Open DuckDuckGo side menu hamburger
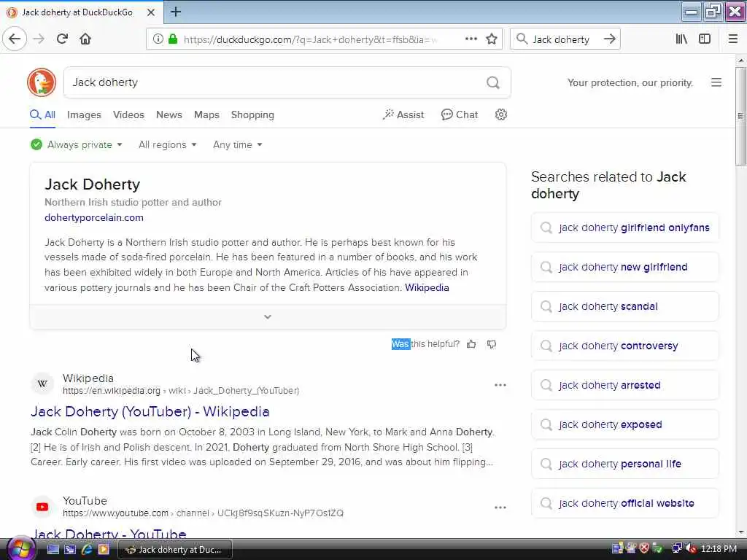The height and width of the screenshot is (560, 747). tap(716, 82)
